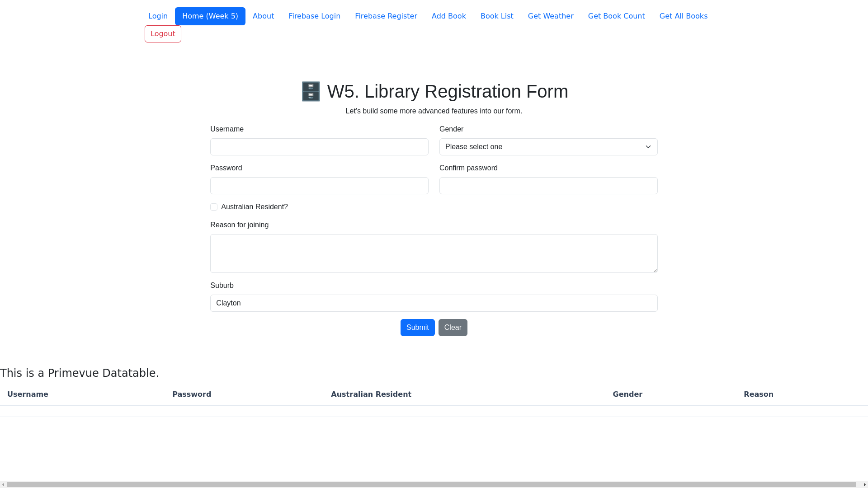Click the file cabinet emoji icon
This screenshot has width=868, height=488.
point(311,92)
